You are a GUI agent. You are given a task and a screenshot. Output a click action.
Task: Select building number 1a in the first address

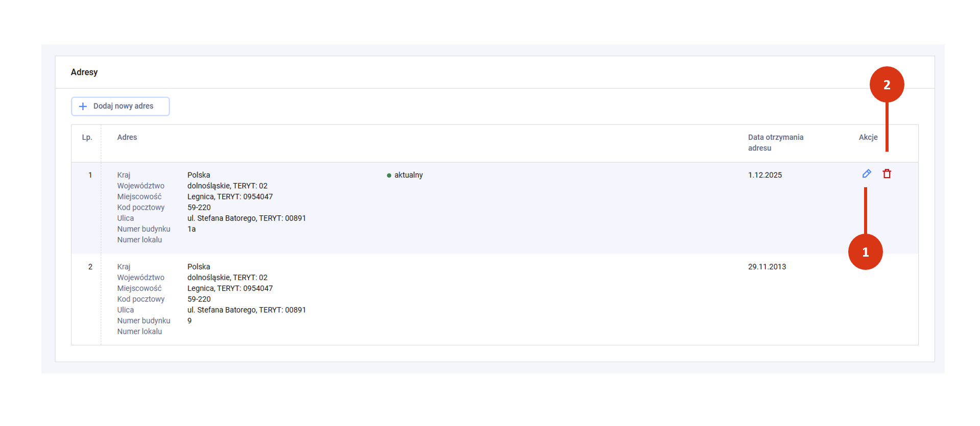click(192, 229)
